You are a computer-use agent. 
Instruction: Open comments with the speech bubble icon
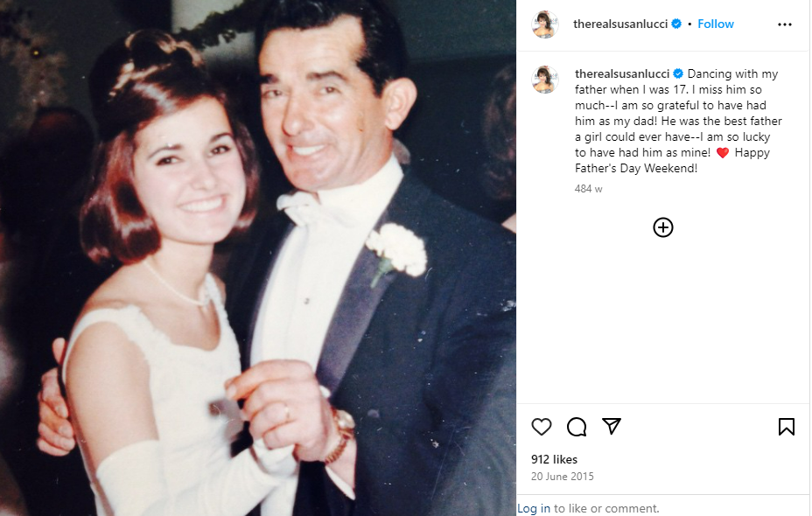coord(577,427)
